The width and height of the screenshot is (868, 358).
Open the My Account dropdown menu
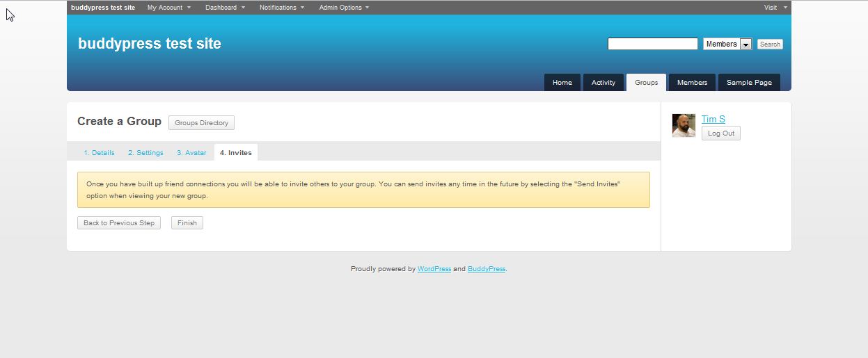point(168,8)
